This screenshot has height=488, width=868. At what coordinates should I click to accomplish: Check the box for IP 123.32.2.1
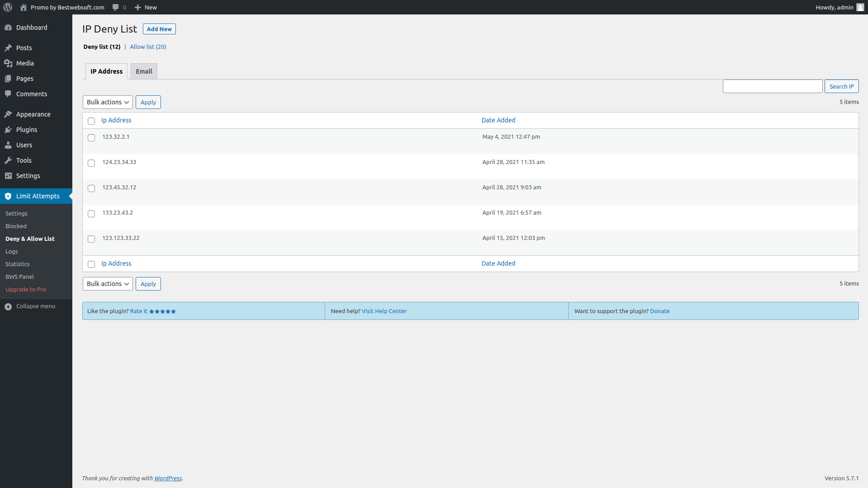[91, 138]
